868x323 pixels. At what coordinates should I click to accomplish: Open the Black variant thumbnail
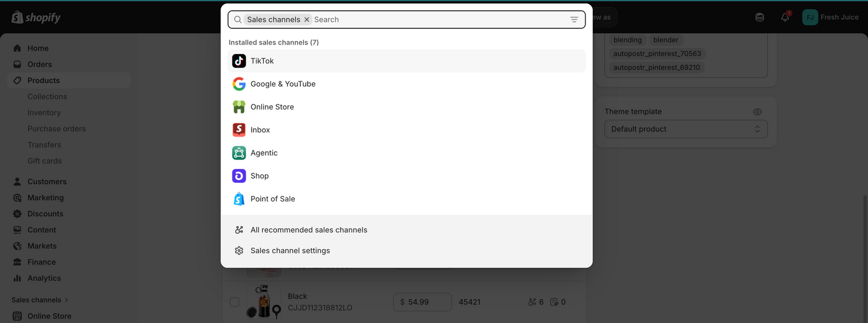click(264, 302)
